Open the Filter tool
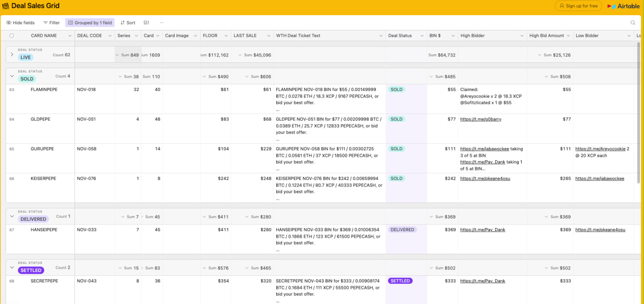The width and height of the screenshot is (644, 304). click(x=51, y=23)
